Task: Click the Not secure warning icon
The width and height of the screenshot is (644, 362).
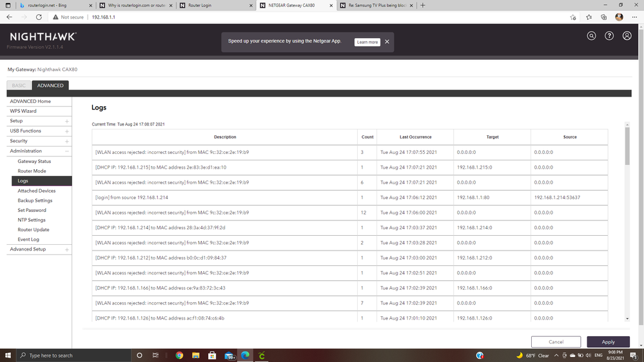Action: pyautogui.click(x=55, y=17)
